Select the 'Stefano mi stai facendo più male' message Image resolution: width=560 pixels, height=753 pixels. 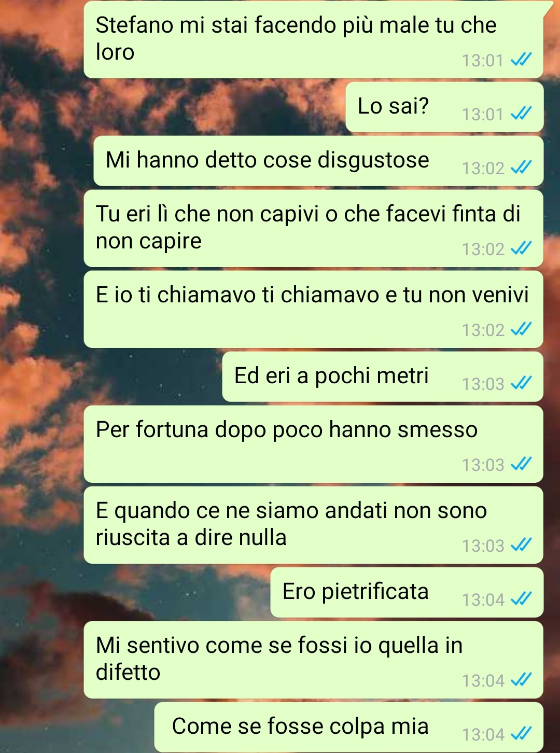(x=314, y=39)
